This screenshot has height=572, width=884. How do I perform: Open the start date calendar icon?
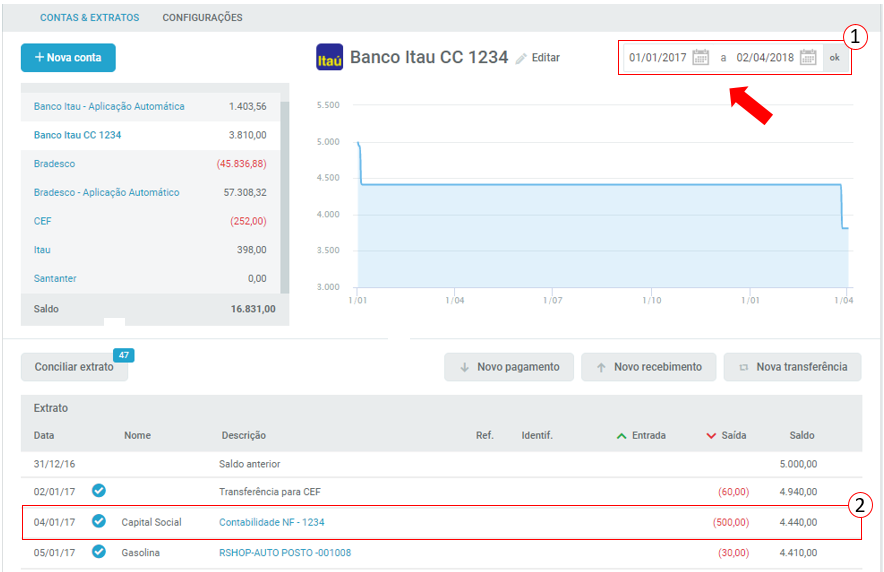point(700,57)
